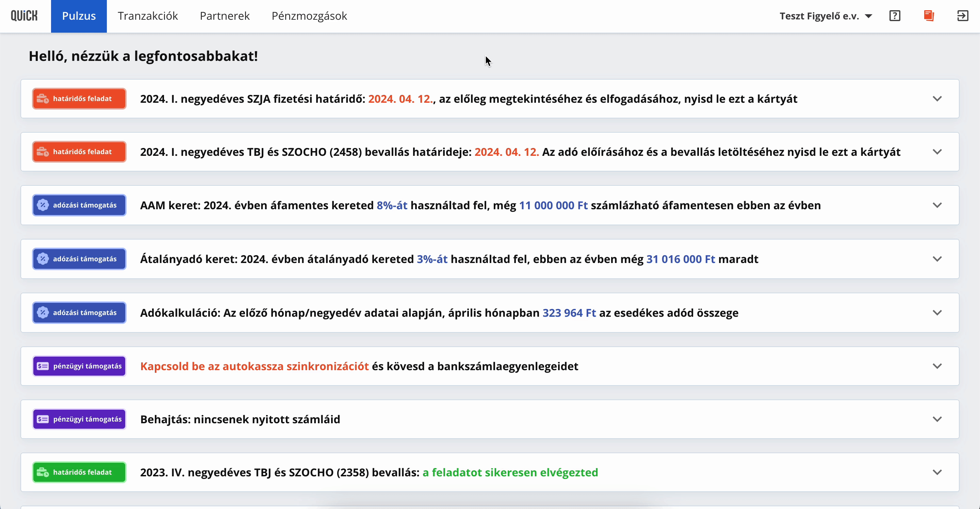980x509 pixels.
Task: Click red határidős feladat badge on SZJA card
Action: [x=79, y=99]
